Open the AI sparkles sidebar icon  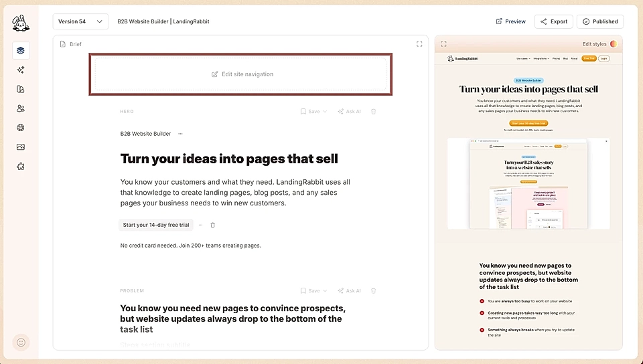pyautogui.click(x=21, y=70)
